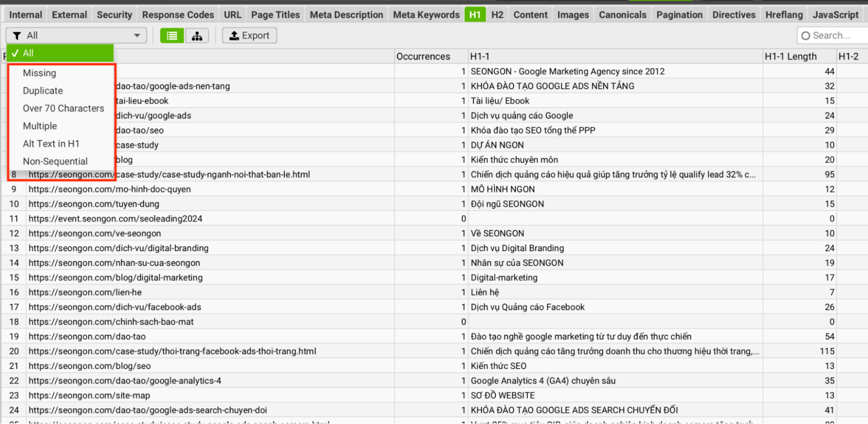Open the Response Codes tab
The width and height of the screenshot is (868, 424).
178,15
